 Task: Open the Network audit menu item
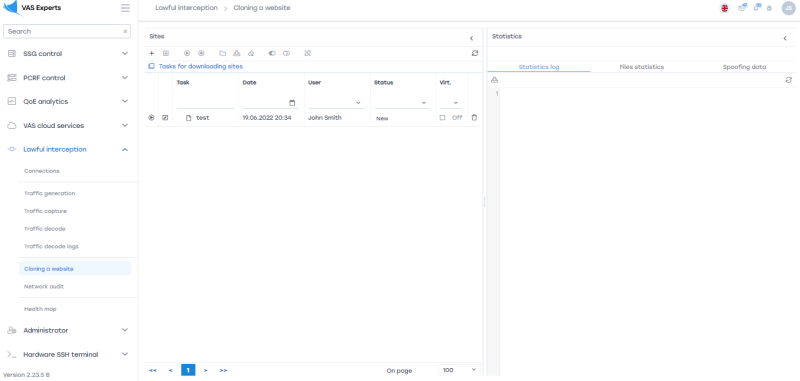[44, 287]
